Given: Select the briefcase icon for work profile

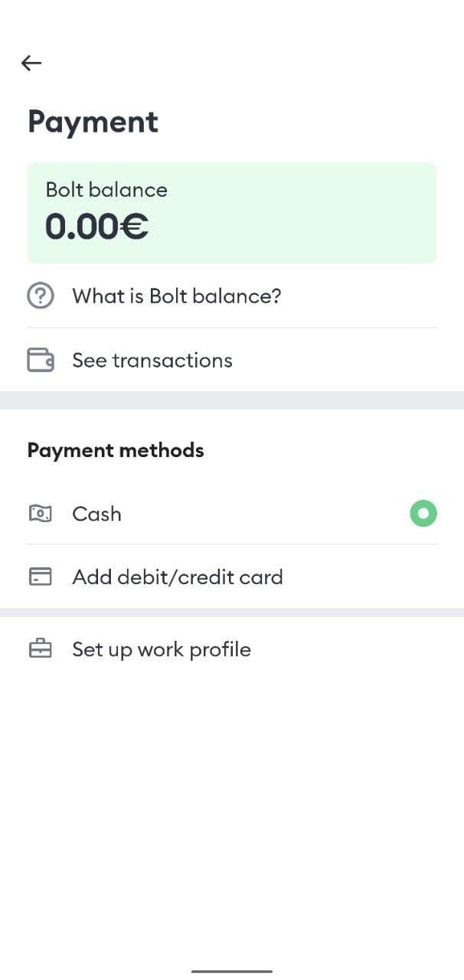Looking at the screenshot, I should tap(41, 648).
